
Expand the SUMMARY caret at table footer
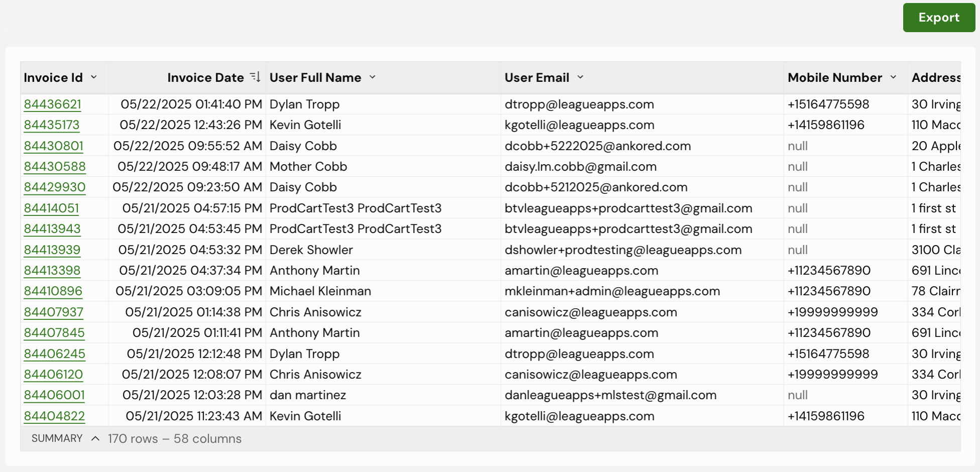[x=95, y=438]
